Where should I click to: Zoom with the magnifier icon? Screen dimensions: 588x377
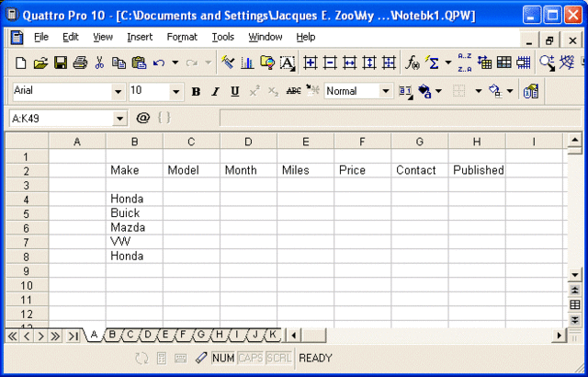pyautogui.click(x=547, y=63)
